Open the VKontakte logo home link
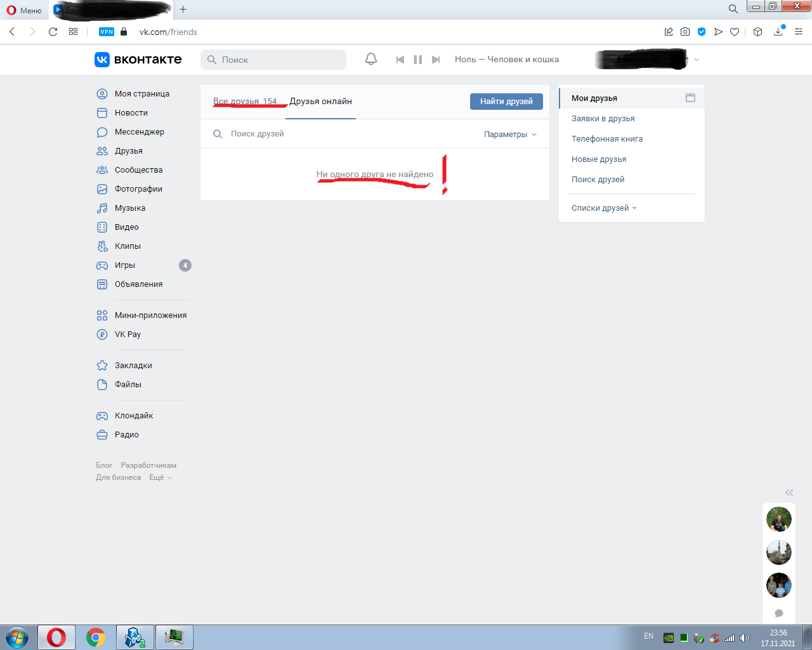The height and width of the screenshot is (650, 812). (x=138, y=59)
